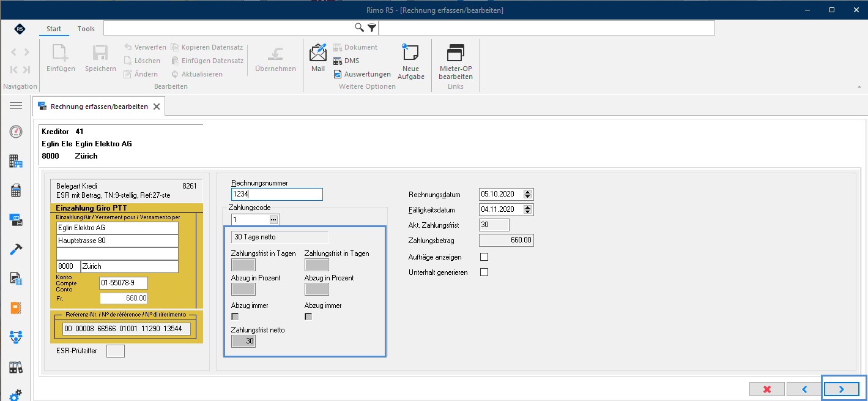Go back with the left arrow button
The height and width of the screenshot is (401, 868).
[x=804, y=389]
